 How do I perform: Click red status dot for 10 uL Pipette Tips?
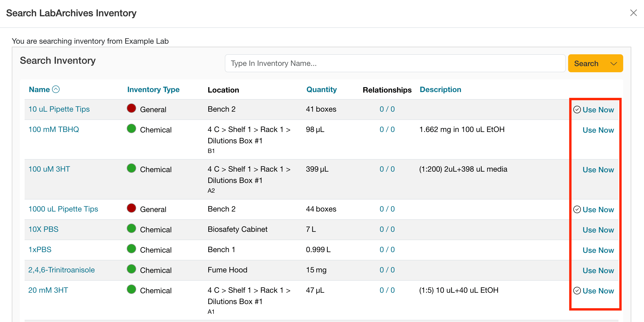point(131,108)
